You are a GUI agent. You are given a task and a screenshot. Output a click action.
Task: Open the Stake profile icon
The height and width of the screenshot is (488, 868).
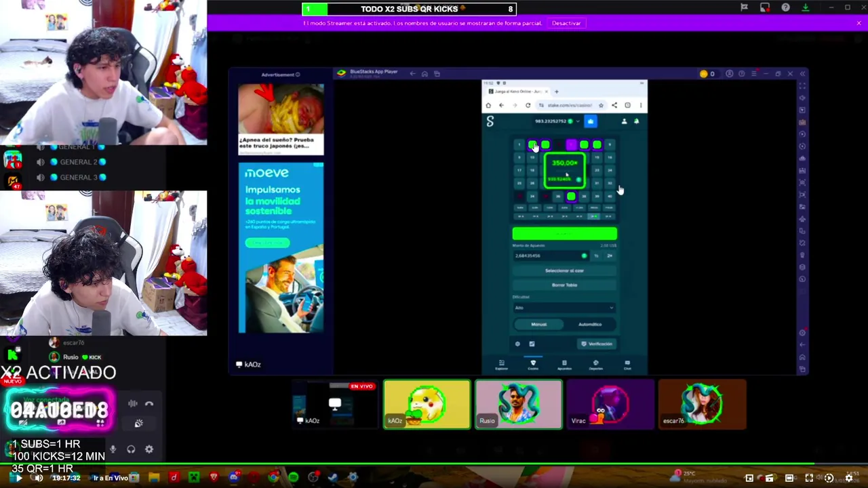tap(624, 121)
